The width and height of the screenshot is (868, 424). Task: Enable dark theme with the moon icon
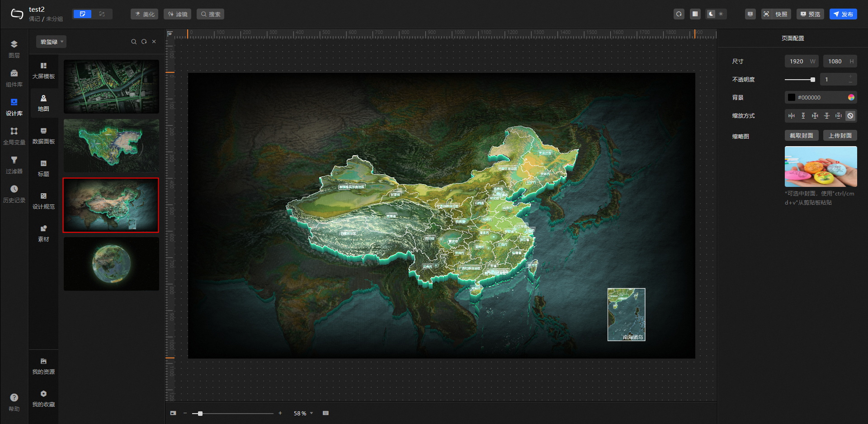711,14
